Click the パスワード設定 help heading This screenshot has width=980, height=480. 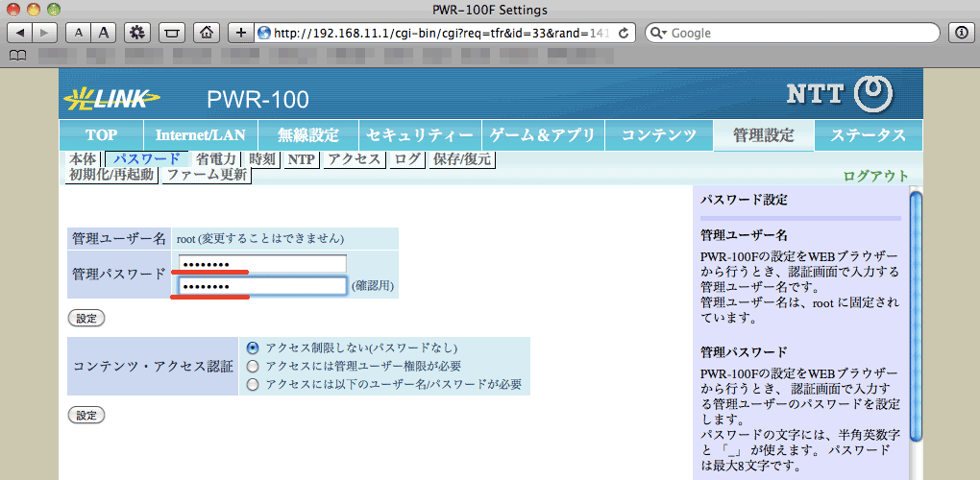click(743, 201)
